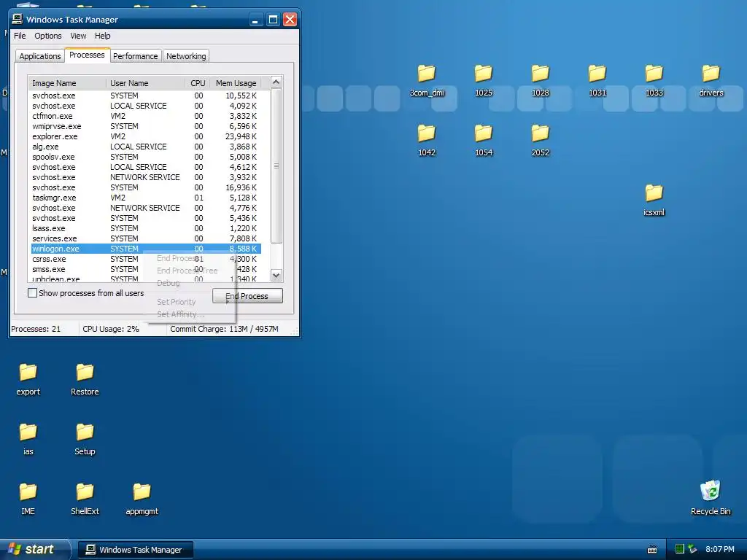Select the spoolsv.exe process row
This screenshot has width=747, height=560.
coord(145,157)
